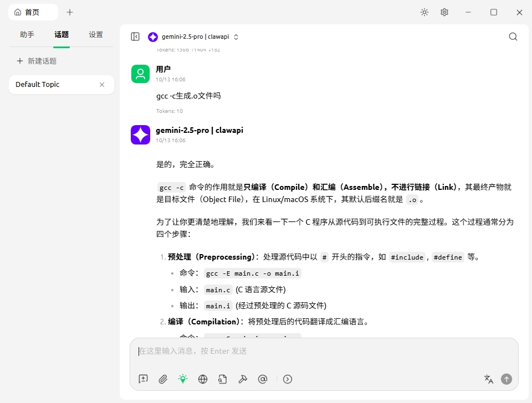Click the code snippet 'gcc -E main.c -o main.i'

click(253, 273)
